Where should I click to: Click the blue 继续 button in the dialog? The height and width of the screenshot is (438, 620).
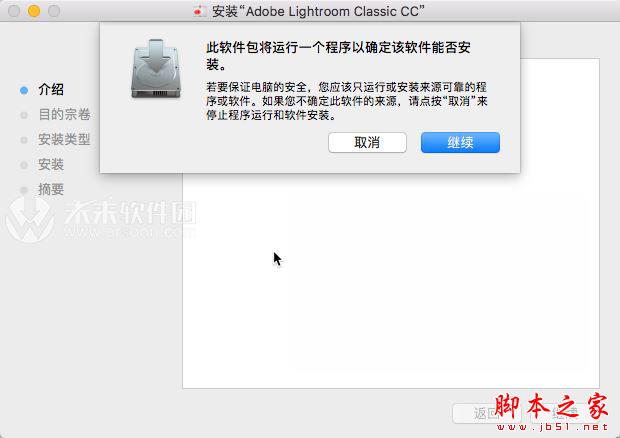click(x=460, y=142)
